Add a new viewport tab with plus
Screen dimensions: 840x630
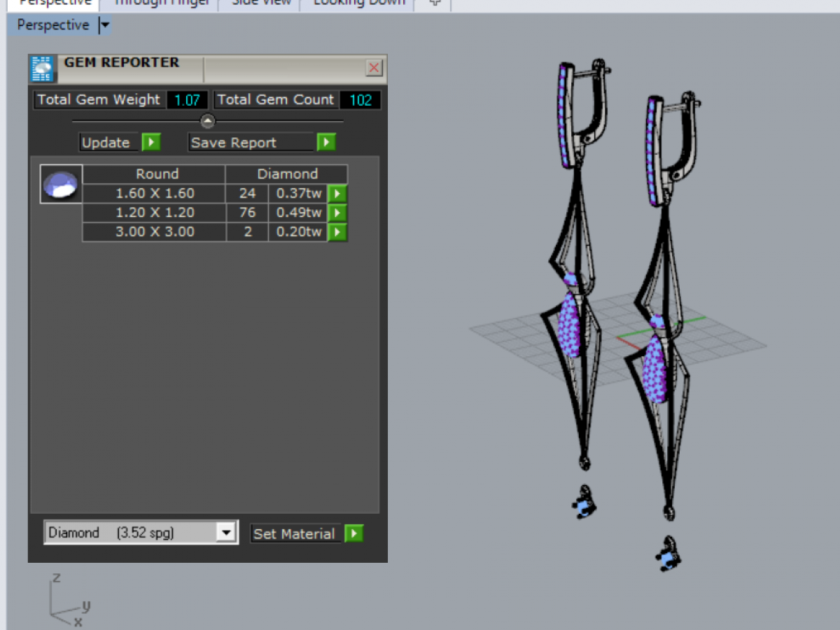point(435,3)
